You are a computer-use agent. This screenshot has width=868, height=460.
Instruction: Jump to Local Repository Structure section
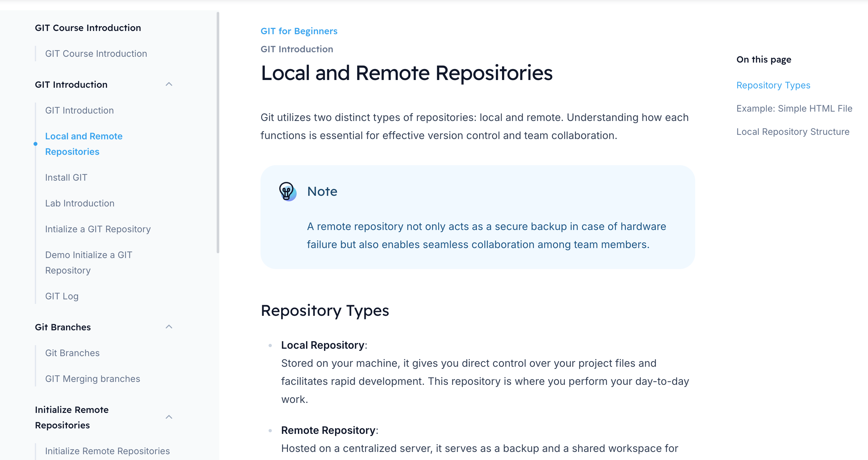pyautogui.click(x=793, y=132)
